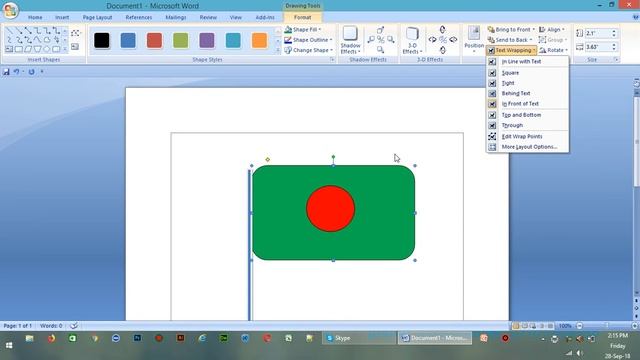Open Skype window from the taskbar
Viewport: 640px width, 360px height.
click(x=360, y=338)
